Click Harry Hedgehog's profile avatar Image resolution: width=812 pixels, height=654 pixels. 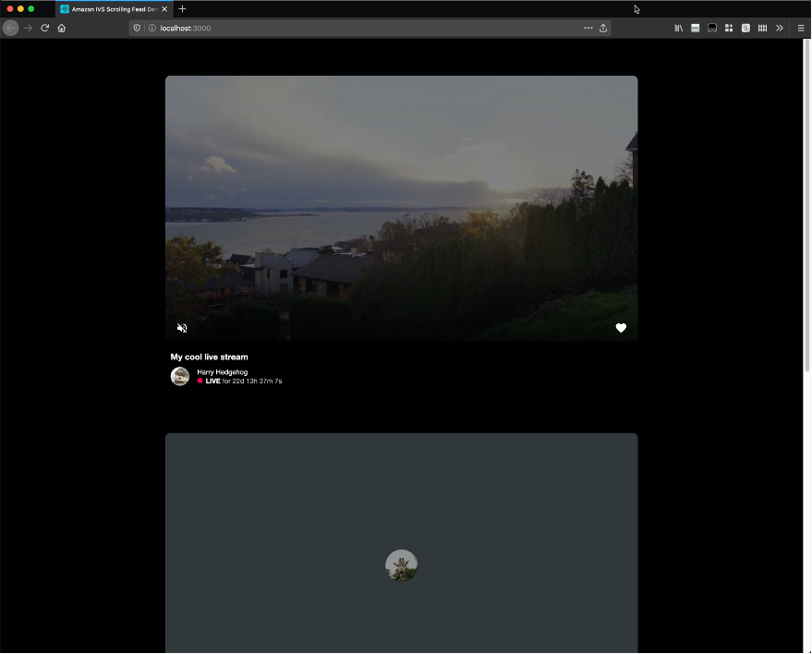[x=179, y=376]
